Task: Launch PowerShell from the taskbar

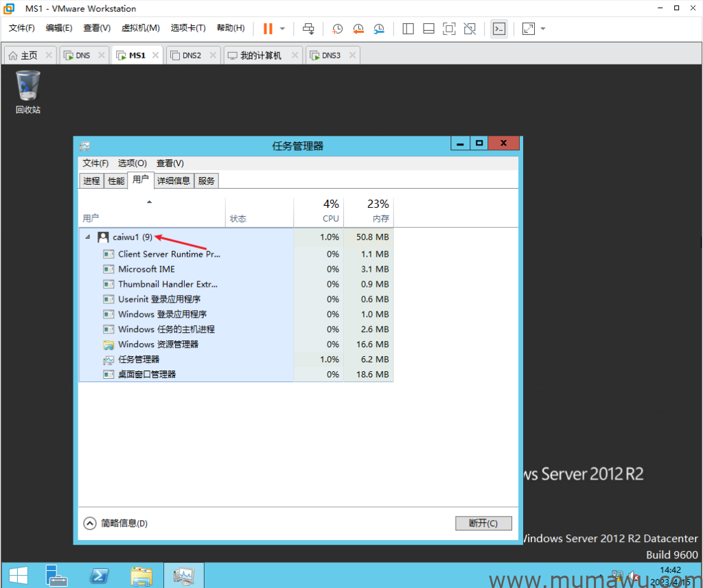Action: (x=99, y=576)
